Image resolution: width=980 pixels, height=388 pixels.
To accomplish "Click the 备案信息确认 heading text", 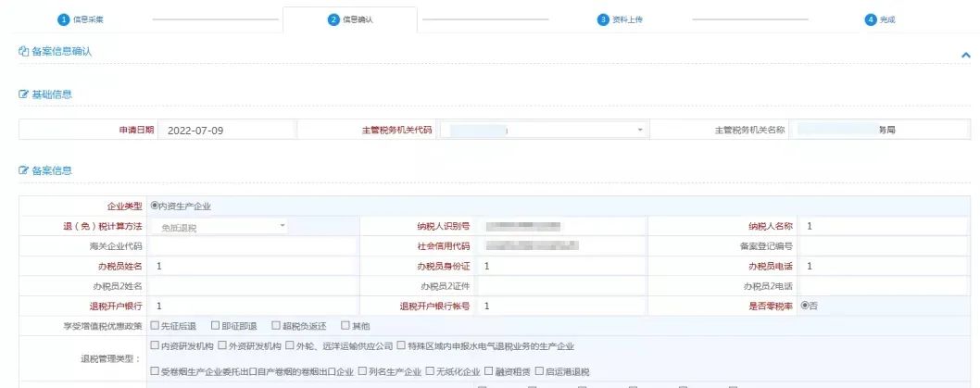I will (62, 51).
